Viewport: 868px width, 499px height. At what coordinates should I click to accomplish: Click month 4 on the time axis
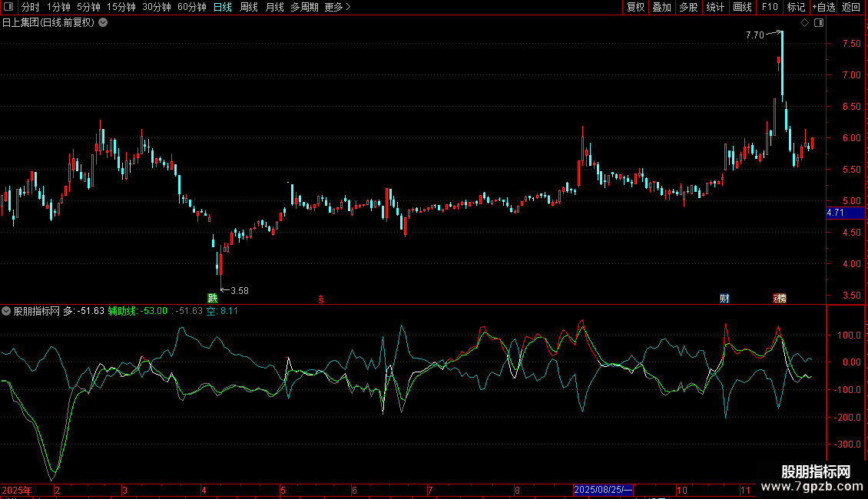click(x=204, y=490)
